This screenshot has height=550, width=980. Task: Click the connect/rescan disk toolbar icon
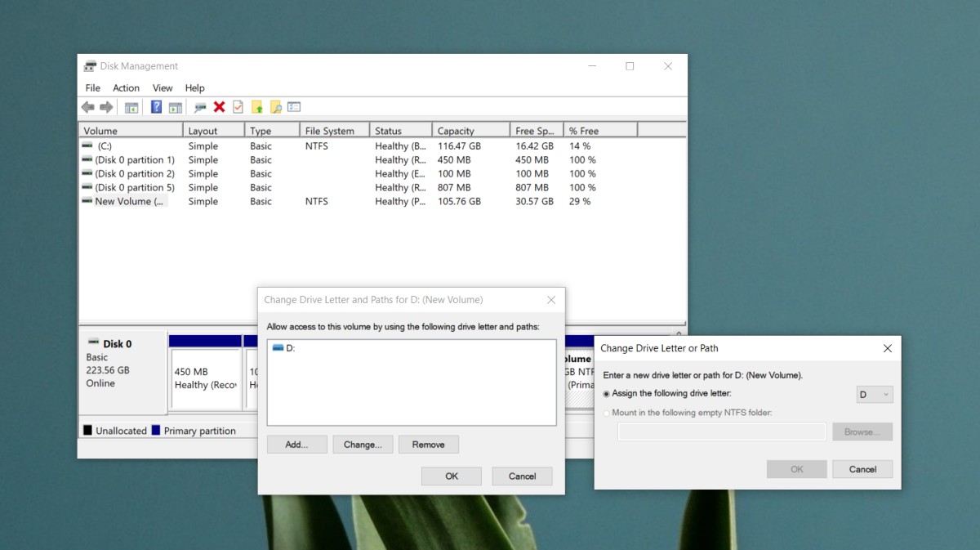pyautogui.click(x=200, y=107)
